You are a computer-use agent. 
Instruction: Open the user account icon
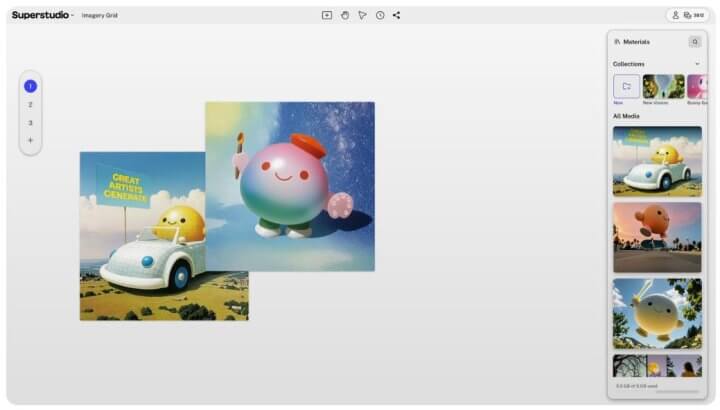[675, 15]
